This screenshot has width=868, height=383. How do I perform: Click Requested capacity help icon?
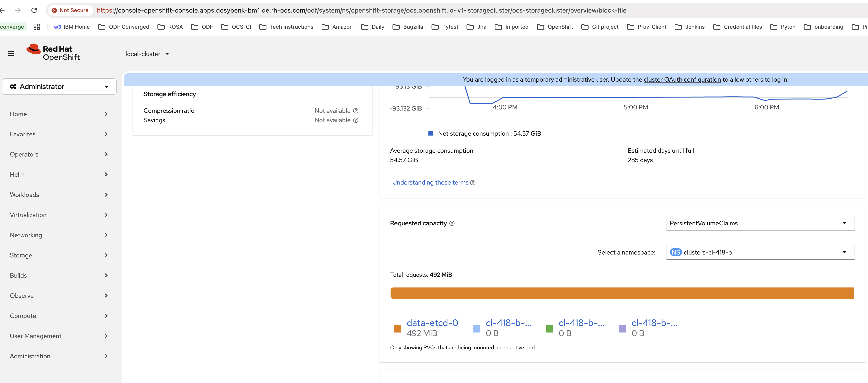pyautogui.click(x=452, y=223)
